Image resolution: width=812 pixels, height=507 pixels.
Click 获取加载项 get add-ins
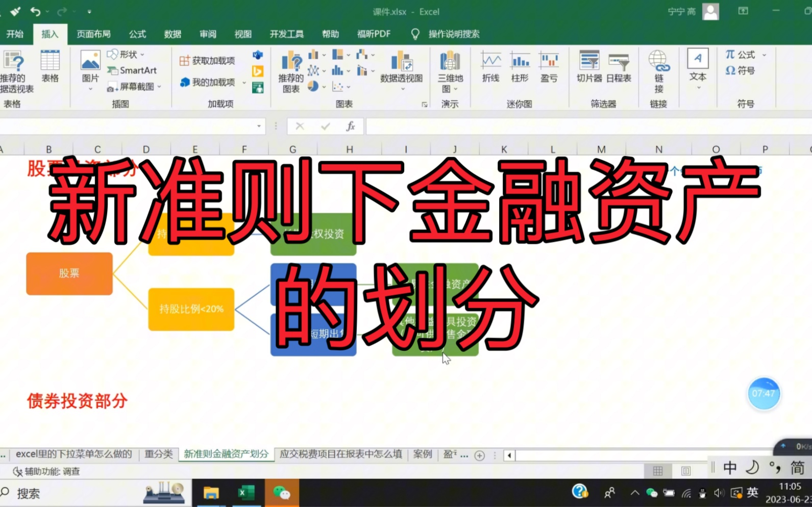click(x=207, y=61)
